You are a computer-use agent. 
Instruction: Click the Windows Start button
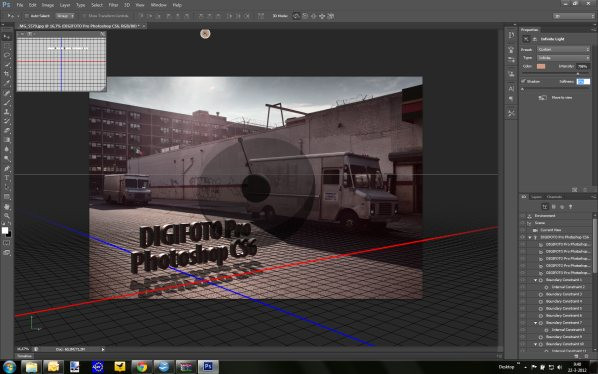(9, 367)
